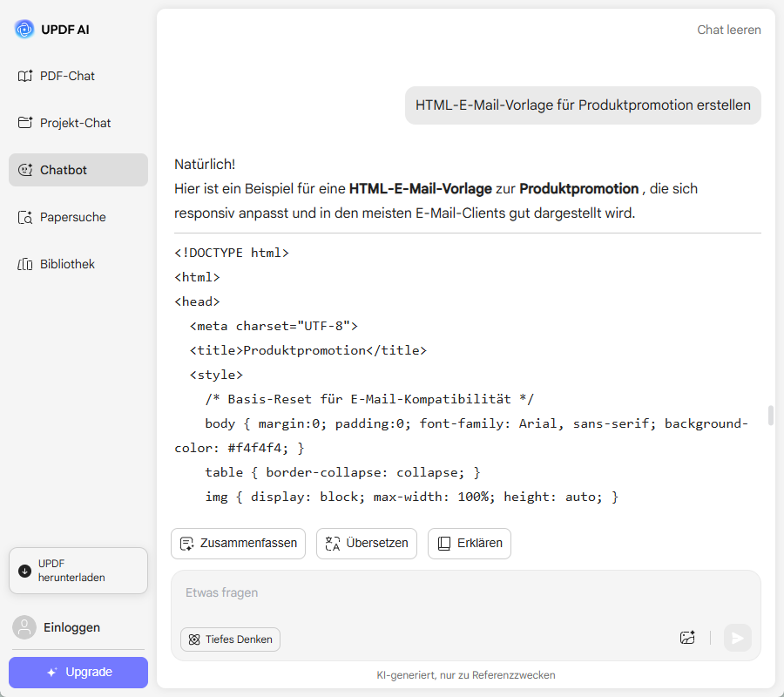The height and width of the screenshot is (697, 784).
Task: Open the Papersuche section
Action: click(x=78, y=217)
